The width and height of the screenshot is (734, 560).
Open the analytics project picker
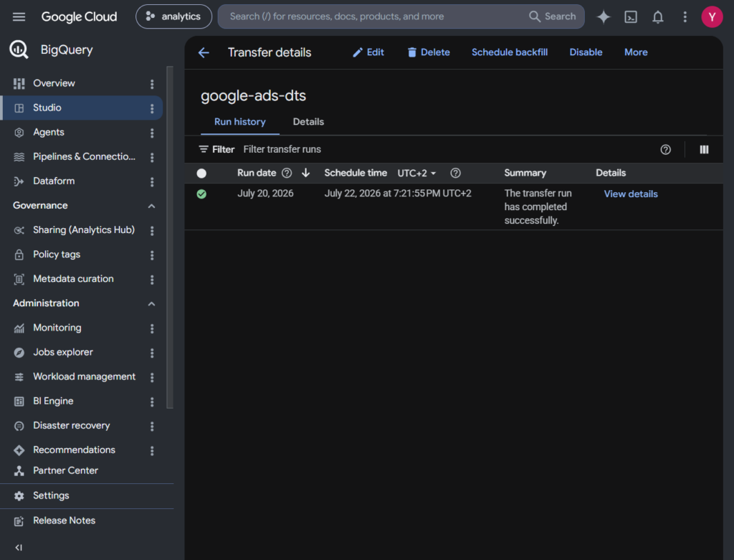[173, 16]
